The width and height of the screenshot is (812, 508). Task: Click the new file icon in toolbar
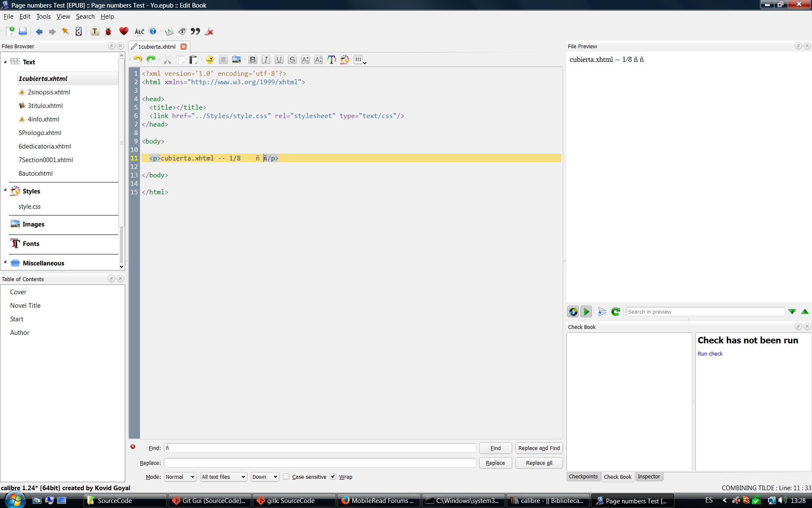pyautogui.click(x=10, y=31)
